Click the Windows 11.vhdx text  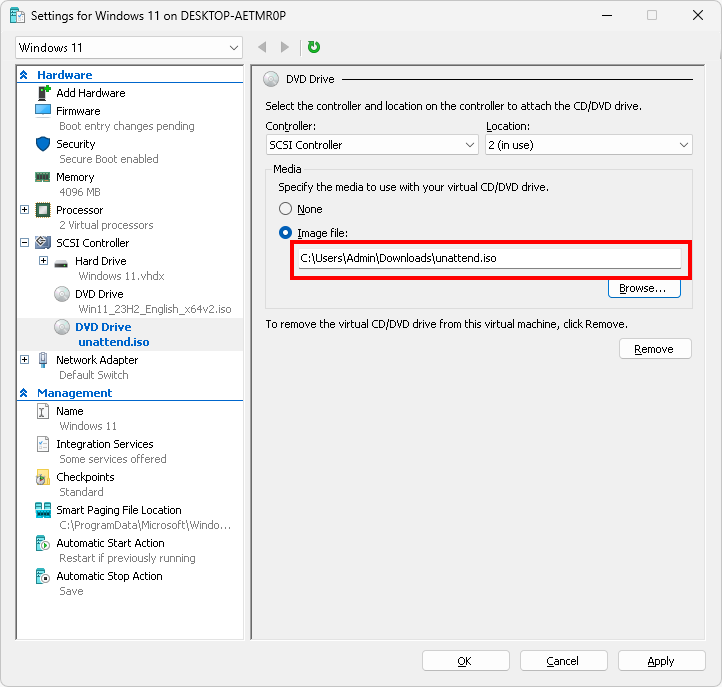122,276
